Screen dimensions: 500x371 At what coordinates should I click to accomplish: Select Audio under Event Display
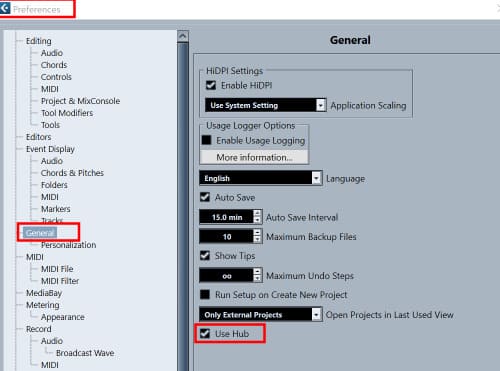[x=52, y=161]
